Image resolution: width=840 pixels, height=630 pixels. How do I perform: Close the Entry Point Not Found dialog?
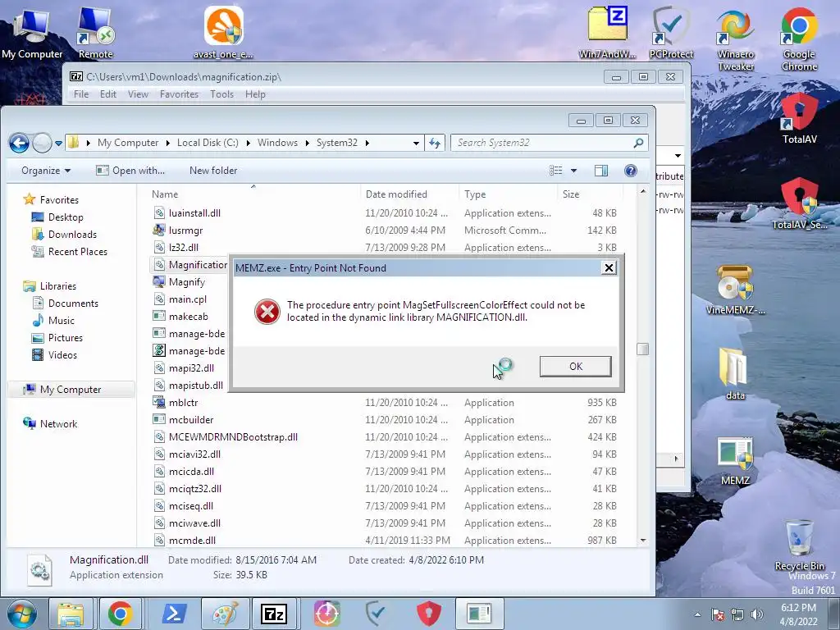609,268
